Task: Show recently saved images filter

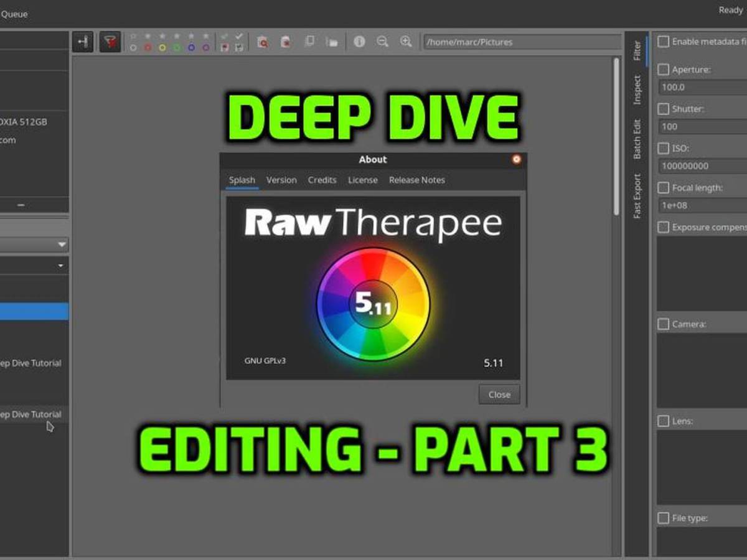Action: click(x=239, y=47)
